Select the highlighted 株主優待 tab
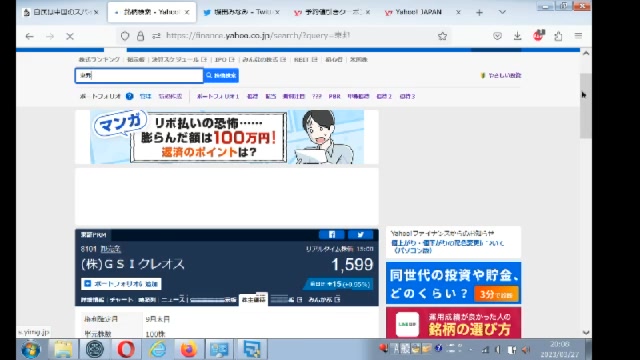The image size is (640, 360). pos(253,300)
